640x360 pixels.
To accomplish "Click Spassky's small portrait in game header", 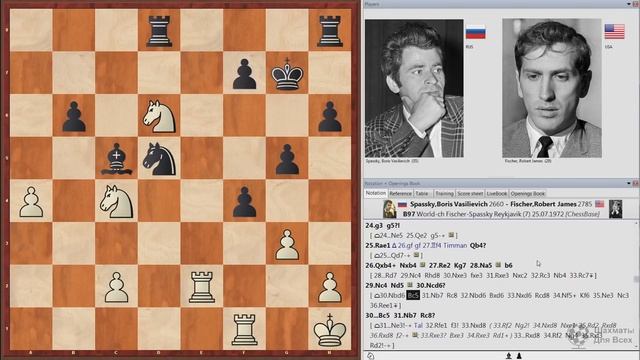I will click(389, 209).
